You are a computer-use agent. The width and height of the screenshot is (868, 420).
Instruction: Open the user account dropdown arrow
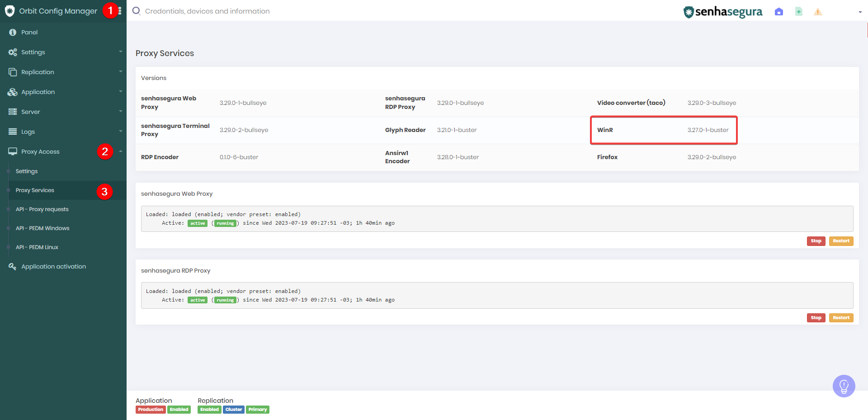click(x=860, y=12)
